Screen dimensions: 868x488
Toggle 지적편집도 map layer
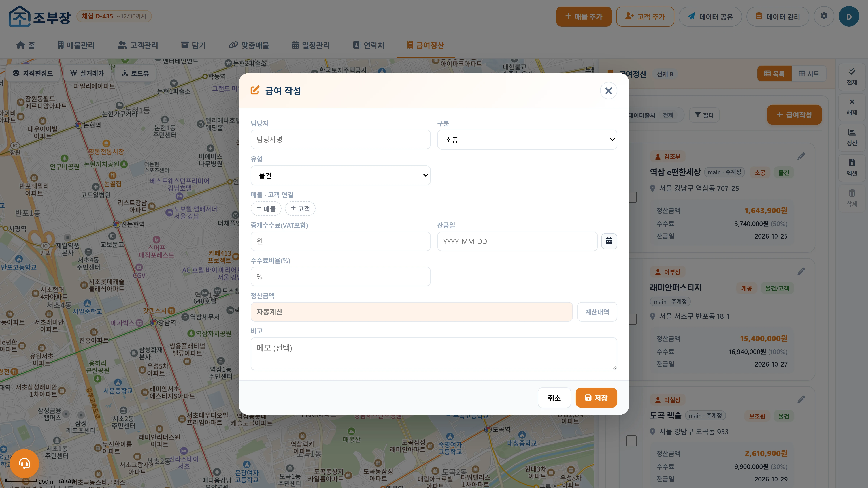click(x=33, y=73)
